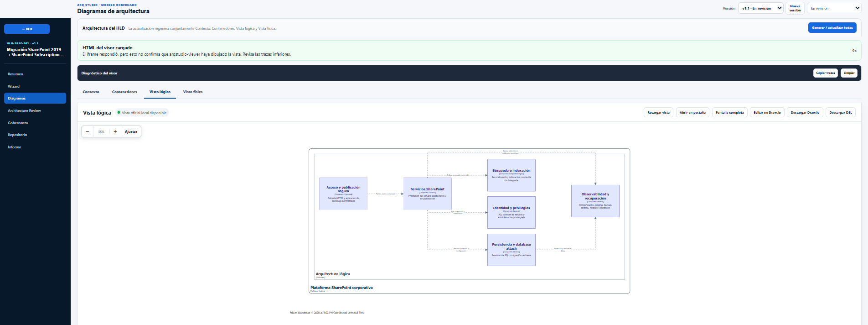Click the Diagnóstico del visor heading
This screenshot has height=325, width=868.
99,73
